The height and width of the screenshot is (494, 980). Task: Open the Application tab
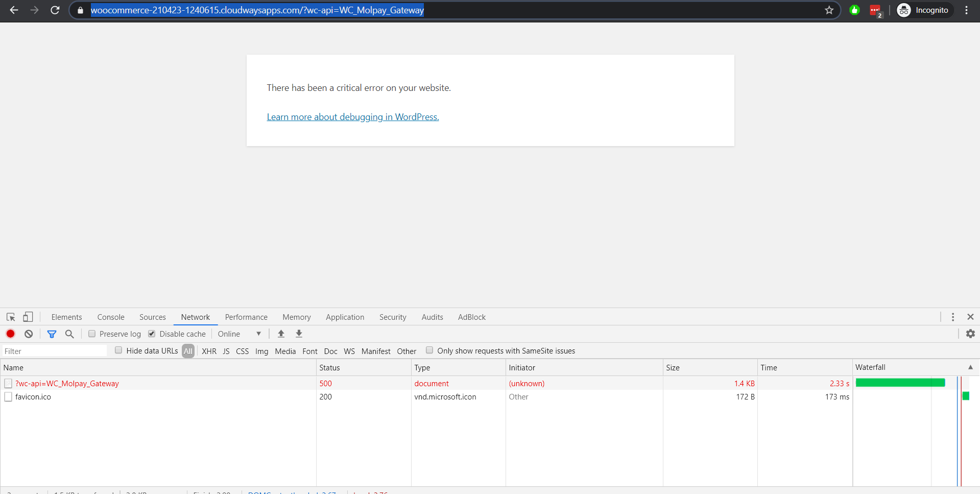[345, 317]
